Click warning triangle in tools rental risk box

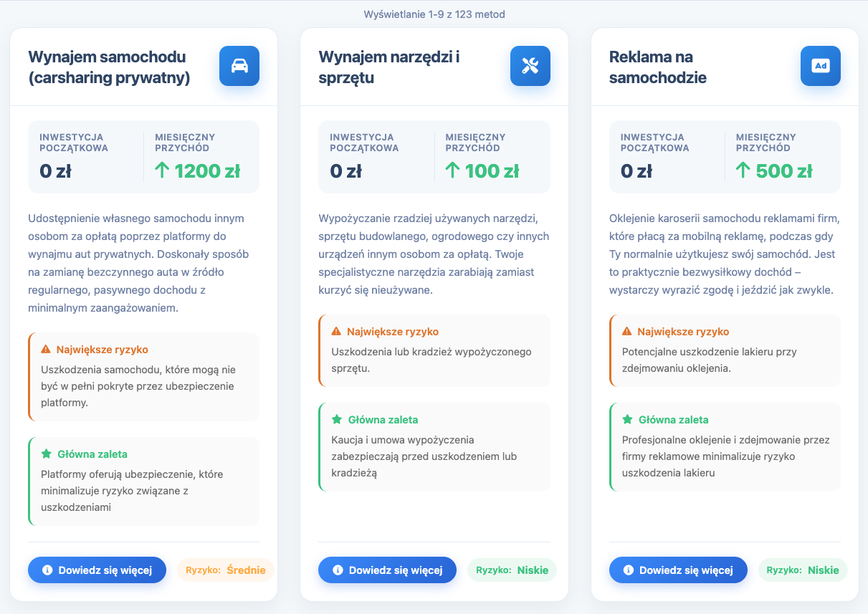click(337, 332)
